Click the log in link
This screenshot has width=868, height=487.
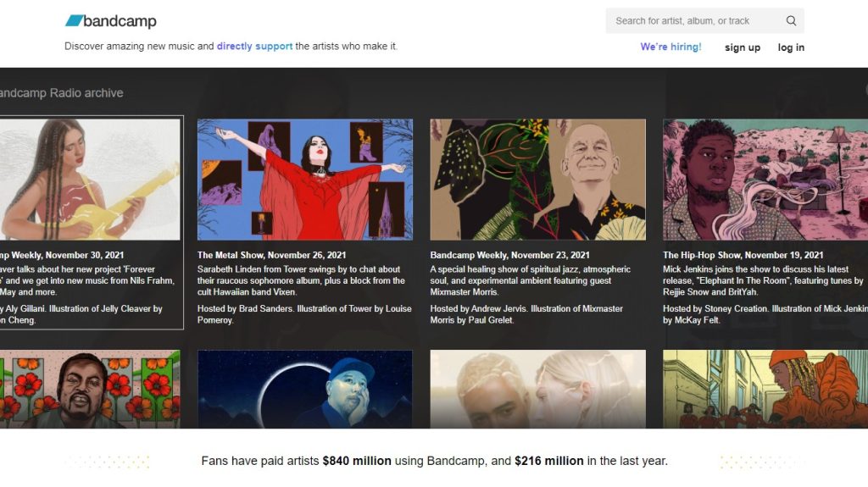click(791, 47)
